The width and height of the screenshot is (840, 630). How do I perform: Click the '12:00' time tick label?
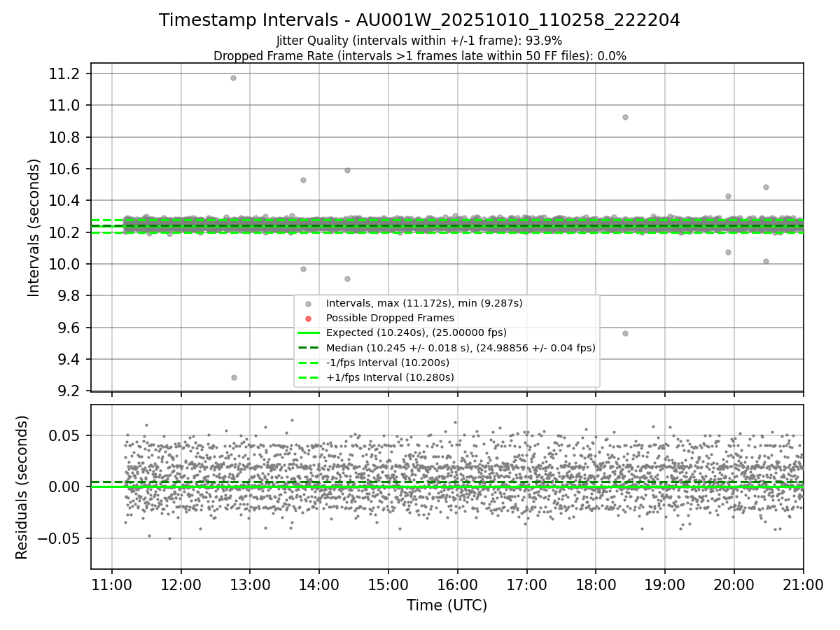pyautogui.click(x=181, y=584)
